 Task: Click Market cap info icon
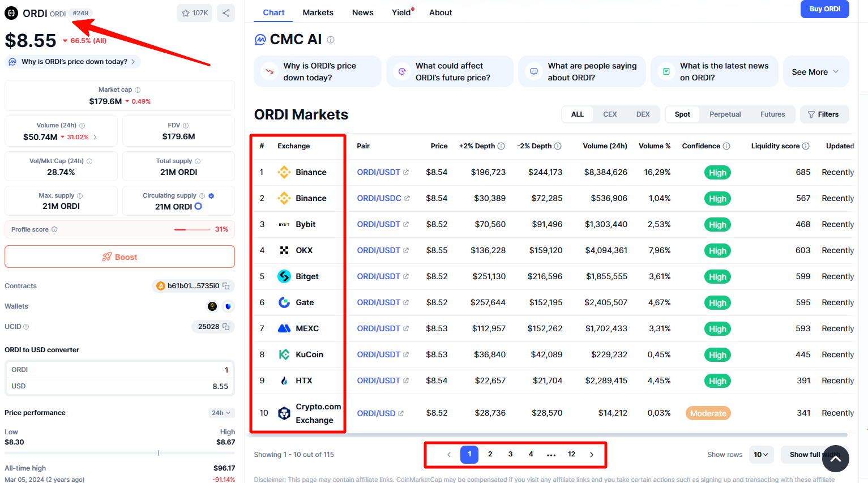coord(138,90)
